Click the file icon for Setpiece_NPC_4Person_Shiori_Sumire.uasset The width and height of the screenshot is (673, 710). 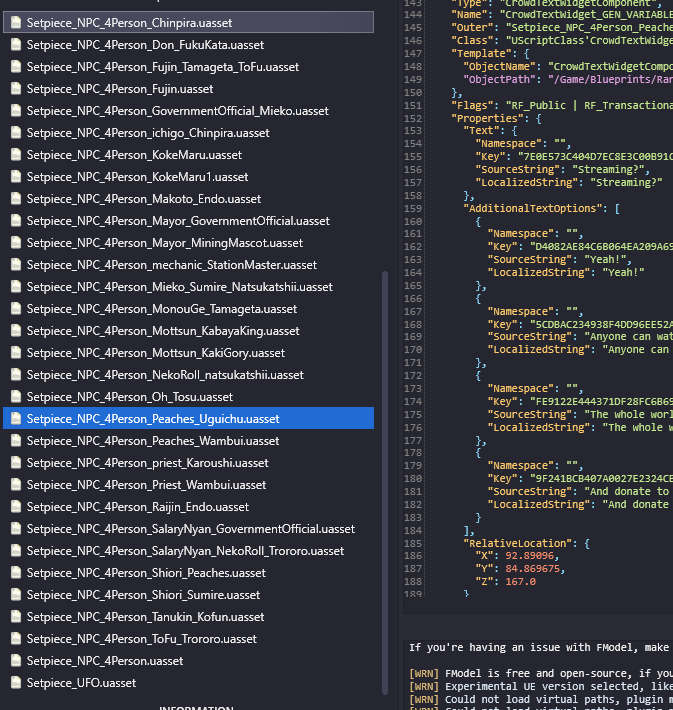pos(16,595)
